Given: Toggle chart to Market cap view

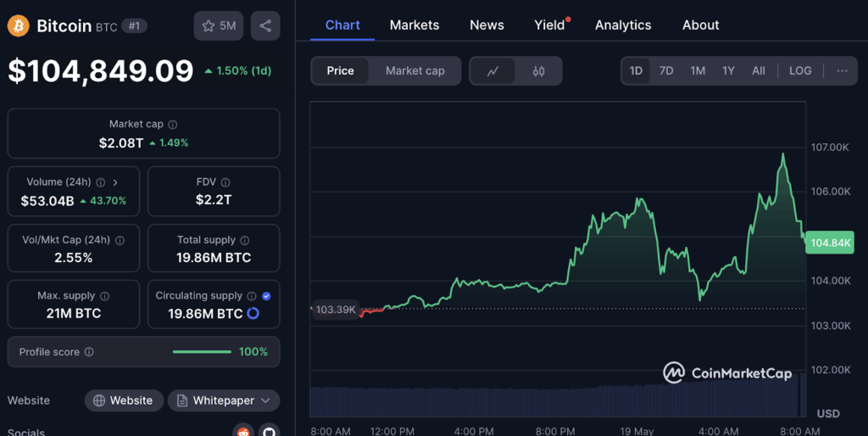Looking at the screenshot, I should coord(415,70).
